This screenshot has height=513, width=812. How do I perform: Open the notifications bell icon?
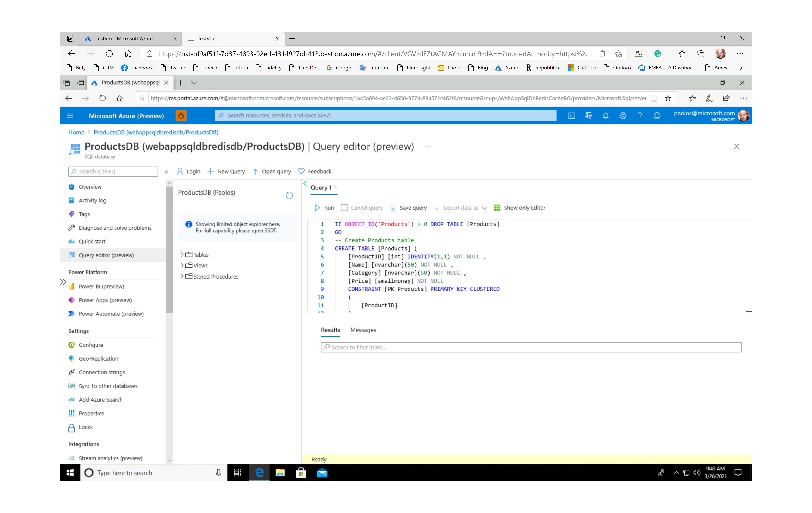[x=606, y=116]
